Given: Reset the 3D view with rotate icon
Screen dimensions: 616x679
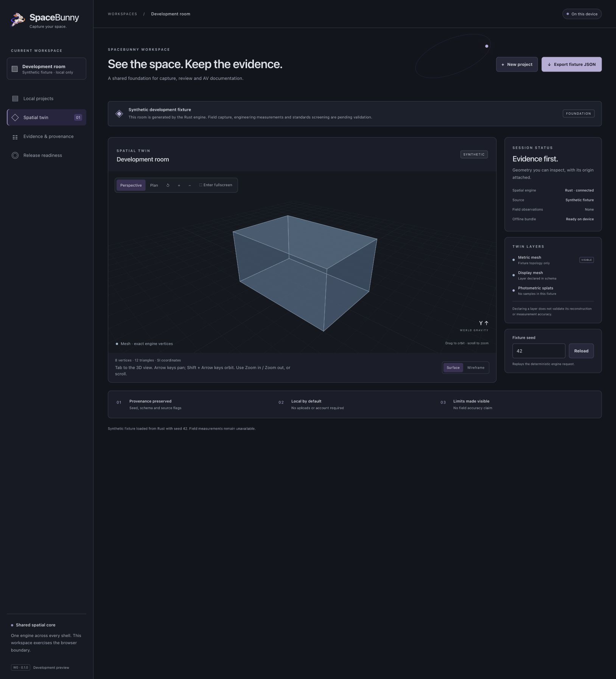Looking at the screenshot, I should [x=168, y=185].
